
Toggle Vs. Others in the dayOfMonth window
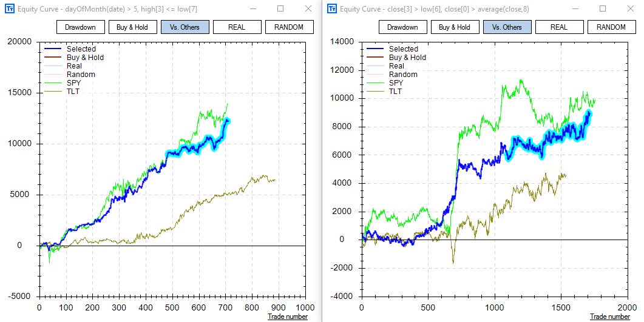tap(185, 27)
